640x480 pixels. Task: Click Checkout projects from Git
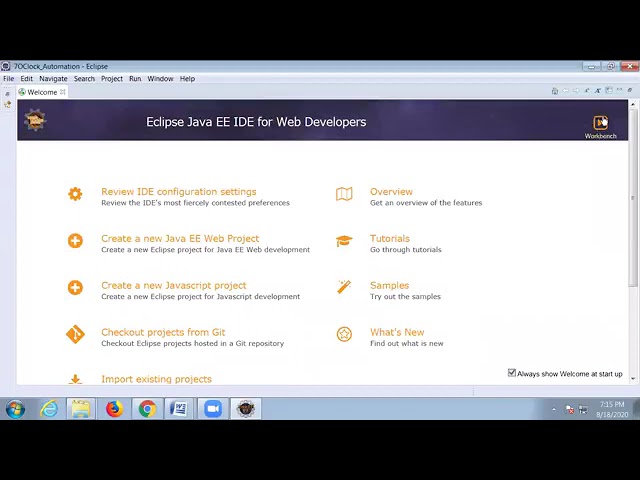pos(163,332)
